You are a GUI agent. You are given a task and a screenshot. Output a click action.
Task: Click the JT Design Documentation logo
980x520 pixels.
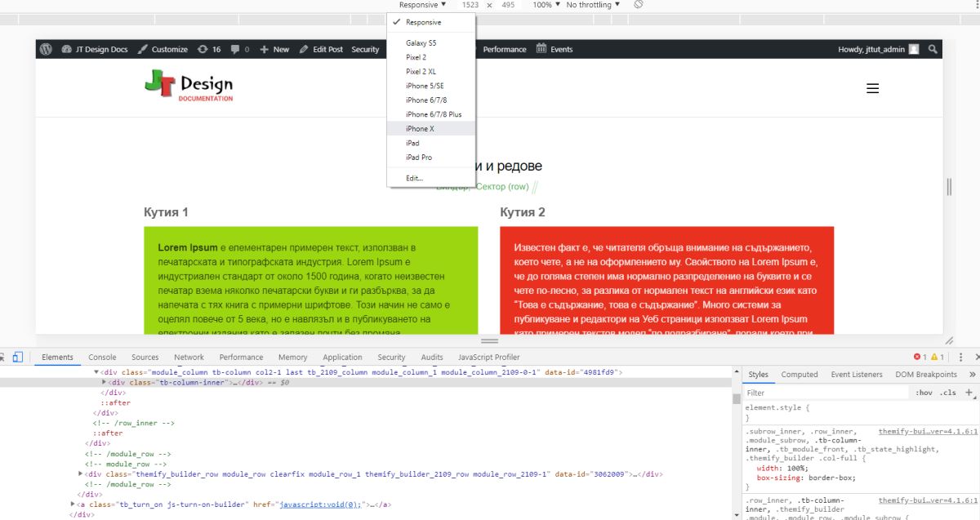pyautogui.click(x=189, y=86)
